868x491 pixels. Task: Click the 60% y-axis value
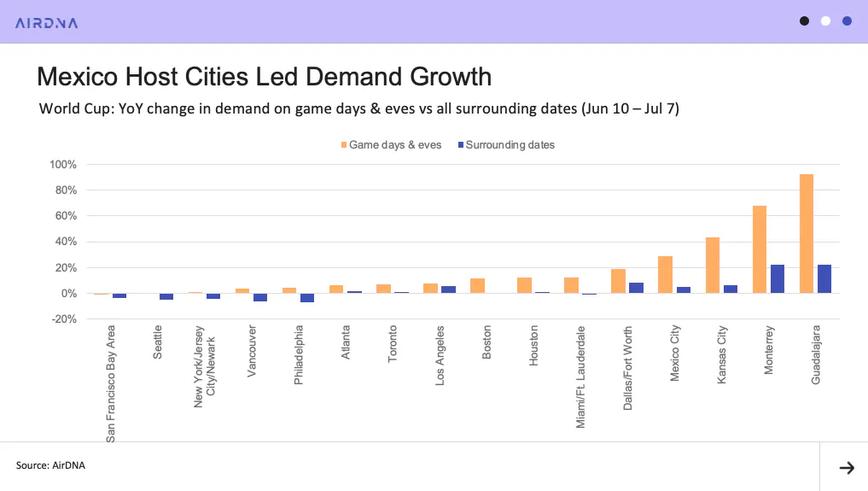point(66,216)
